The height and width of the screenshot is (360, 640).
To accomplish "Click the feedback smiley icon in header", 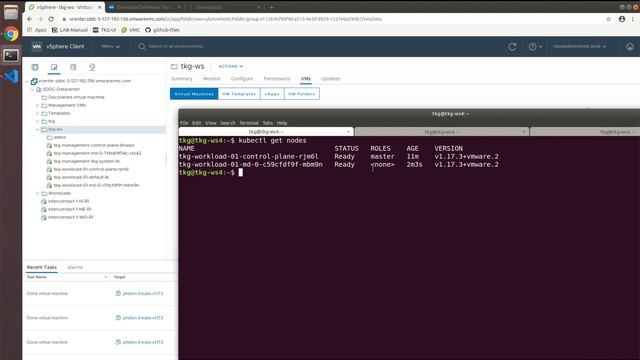I will pos(630,47).
